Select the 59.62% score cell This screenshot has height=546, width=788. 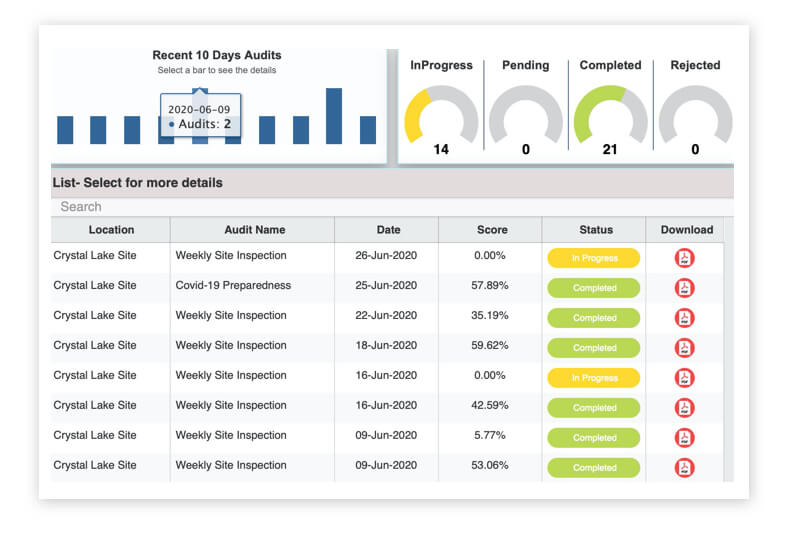489,345
